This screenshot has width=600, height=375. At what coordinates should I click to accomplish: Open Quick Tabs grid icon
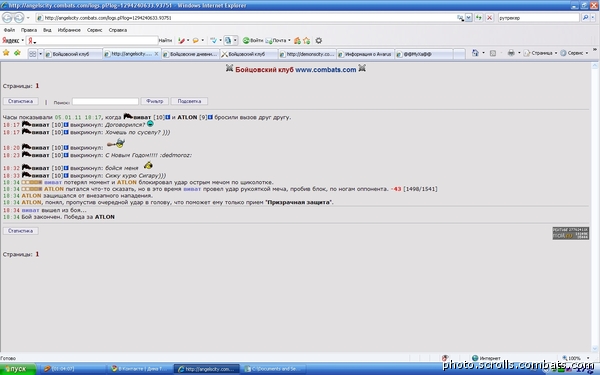coord(33,54)
